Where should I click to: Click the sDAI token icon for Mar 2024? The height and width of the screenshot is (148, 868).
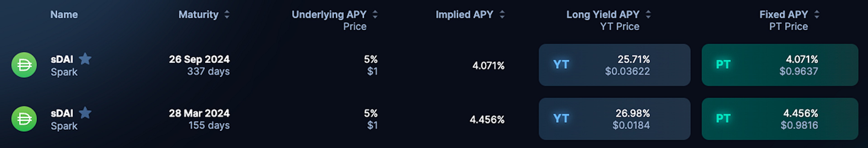click(x=24, y=119)
